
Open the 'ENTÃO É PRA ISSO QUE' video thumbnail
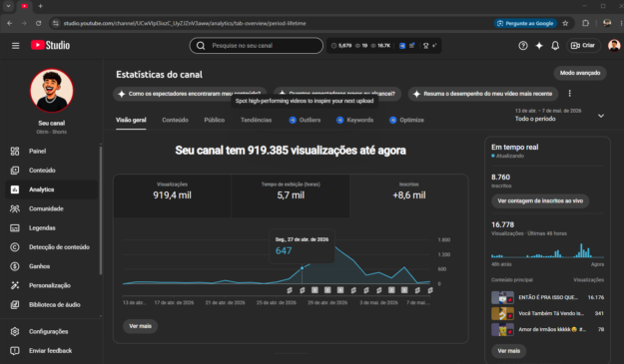[502, 297]
